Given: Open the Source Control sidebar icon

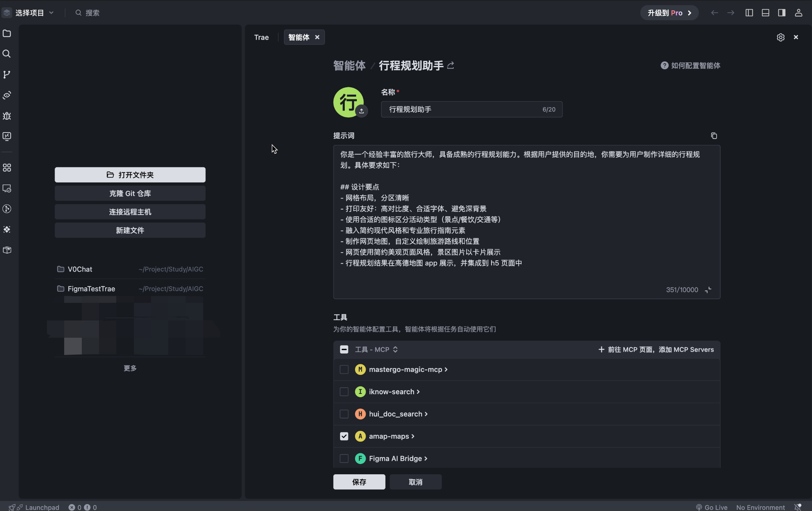Looking at the screenshot, I should tap(7, 75).
